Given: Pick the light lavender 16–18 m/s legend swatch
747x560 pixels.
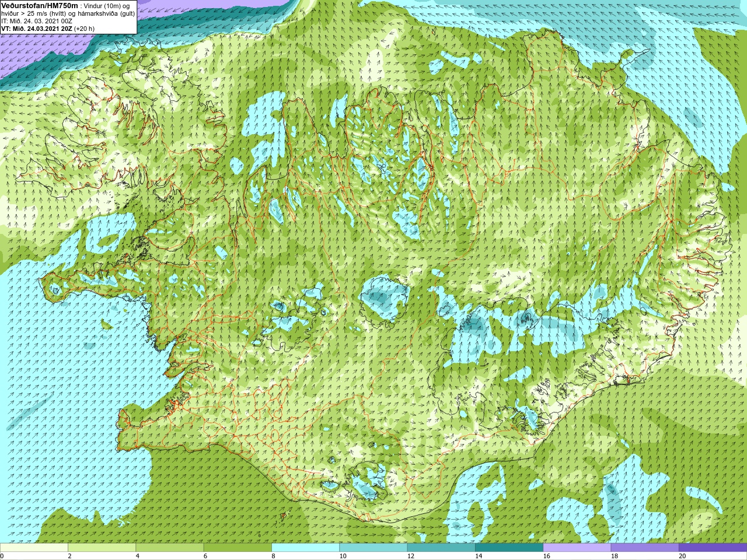Looking at the screenshot, I should (x=577, y=548).
